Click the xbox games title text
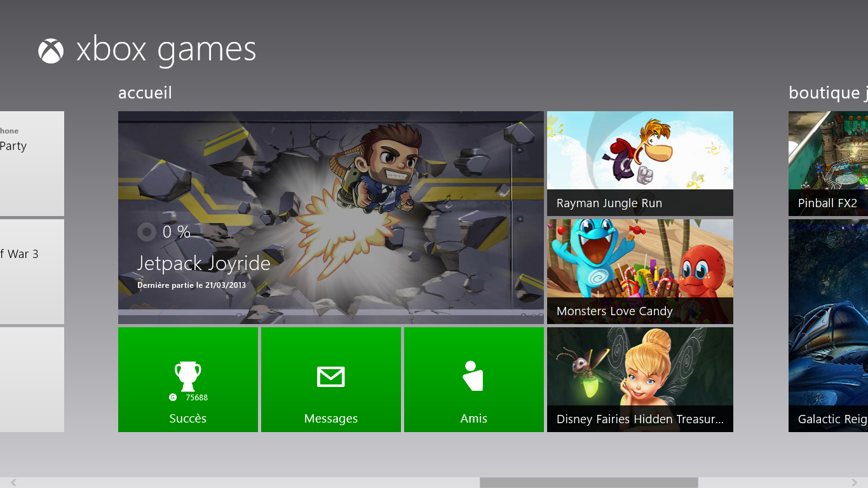868x488 pixels. click(166, 51)
